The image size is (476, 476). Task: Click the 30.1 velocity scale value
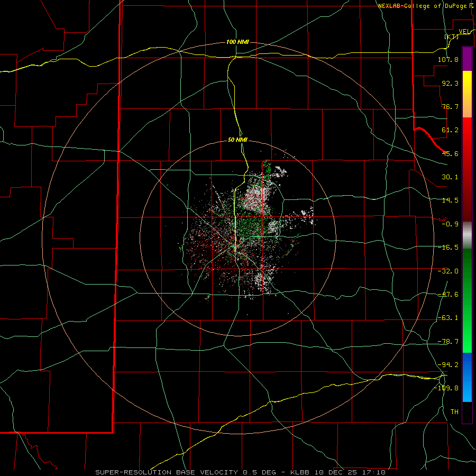click(450, 177)
